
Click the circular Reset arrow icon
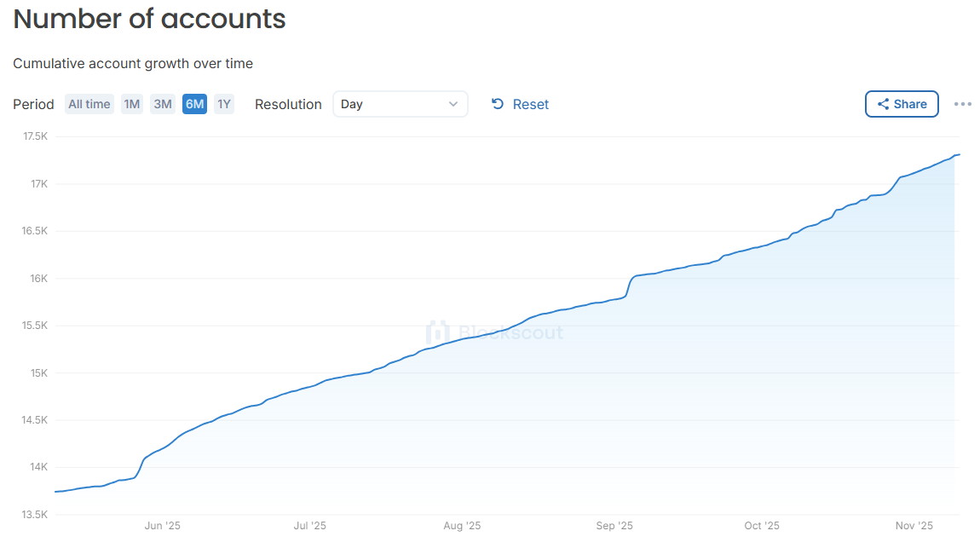click(x=497, y=103)
